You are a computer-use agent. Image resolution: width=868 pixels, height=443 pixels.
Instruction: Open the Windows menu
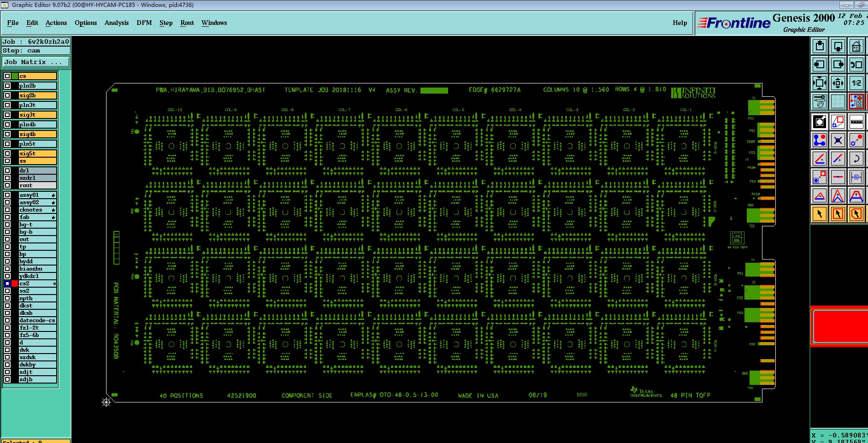point(214,23)
